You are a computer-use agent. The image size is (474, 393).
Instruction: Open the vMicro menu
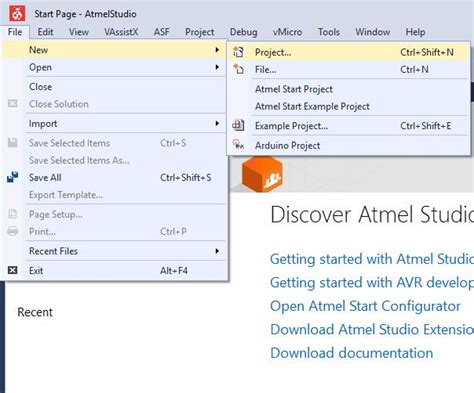coord(287,32)
